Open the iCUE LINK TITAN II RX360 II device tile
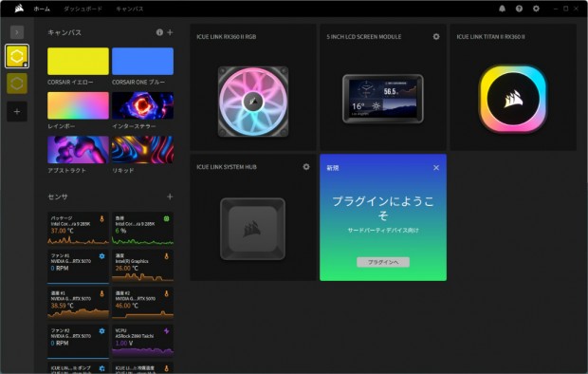588x374 pixels. (x=513, y=87)
